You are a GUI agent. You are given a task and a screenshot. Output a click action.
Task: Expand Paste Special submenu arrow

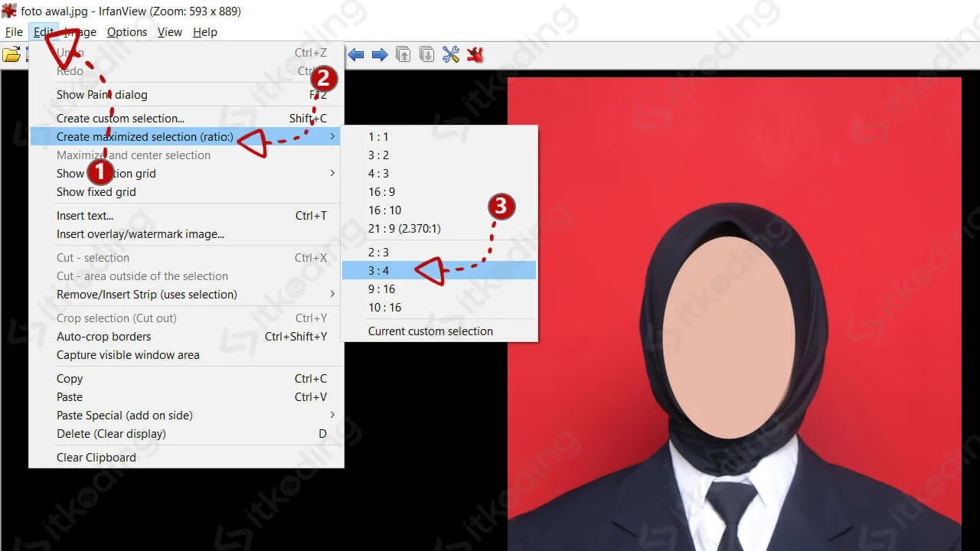[x=332, y=416]
